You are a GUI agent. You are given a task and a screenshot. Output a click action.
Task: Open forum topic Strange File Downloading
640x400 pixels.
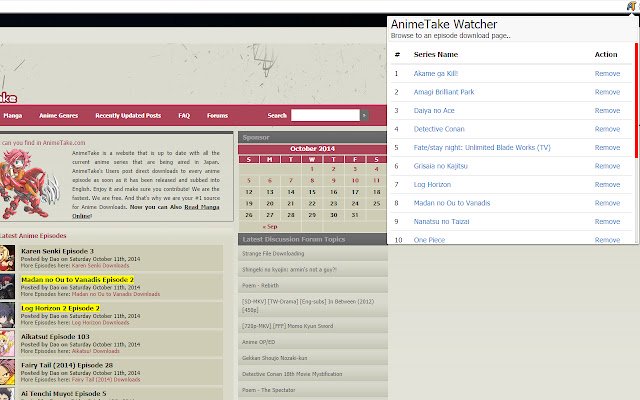coord(273,253)
